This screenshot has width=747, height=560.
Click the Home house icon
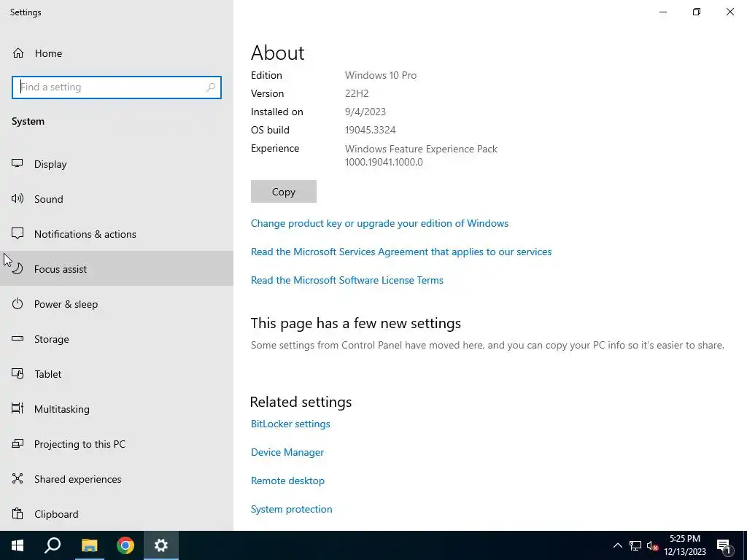[x=18, y=52]
